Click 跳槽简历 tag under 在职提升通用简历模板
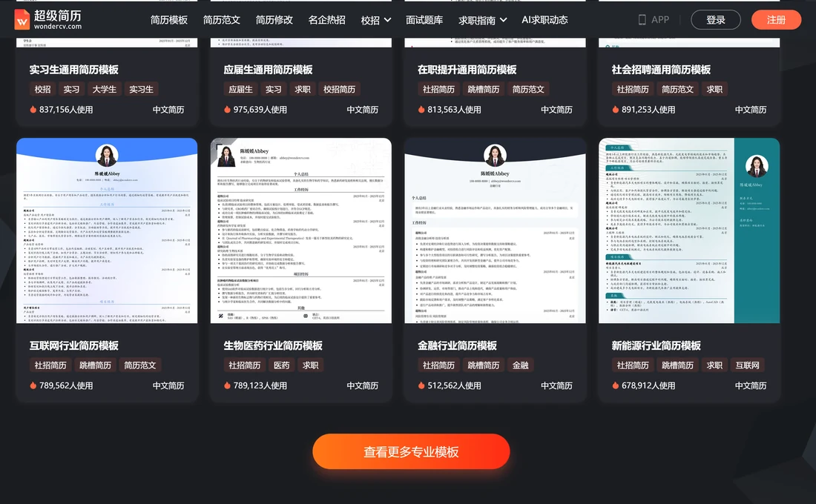 click(x=484, y=90)
